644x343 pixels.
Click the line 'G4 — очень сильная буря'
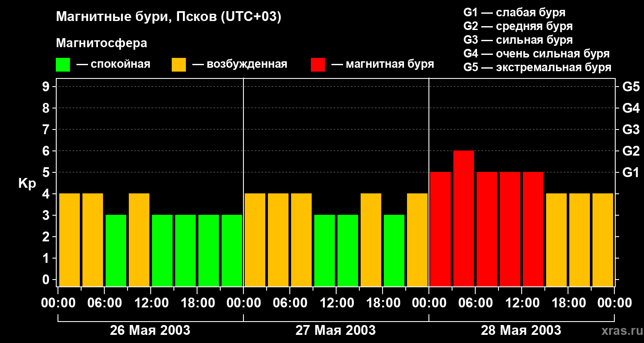(x=537, y=54)
